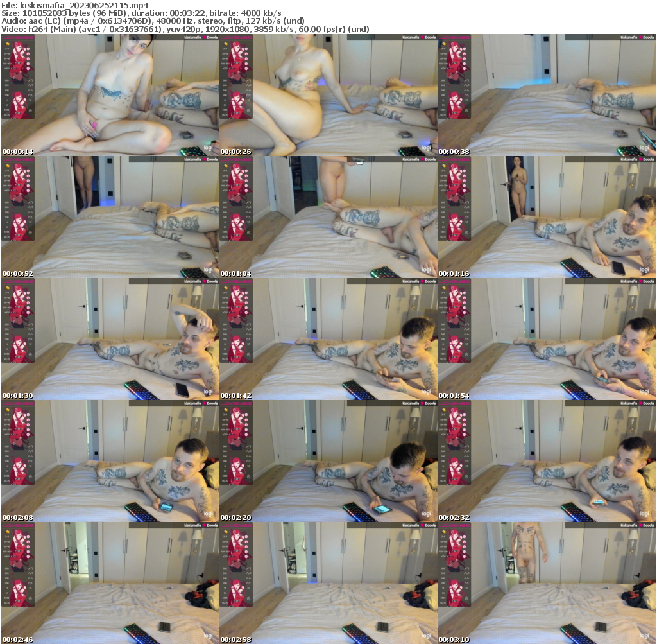Select the thumbnail at 00:02:58
The height and width of the screenshot is (644, 657).
[328, 583]
